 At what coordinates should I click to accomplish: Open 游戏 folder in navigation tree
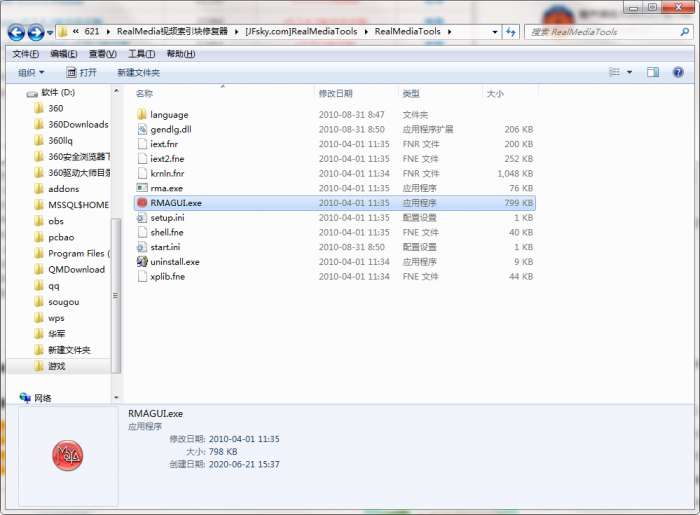click(x=50, y=366)
